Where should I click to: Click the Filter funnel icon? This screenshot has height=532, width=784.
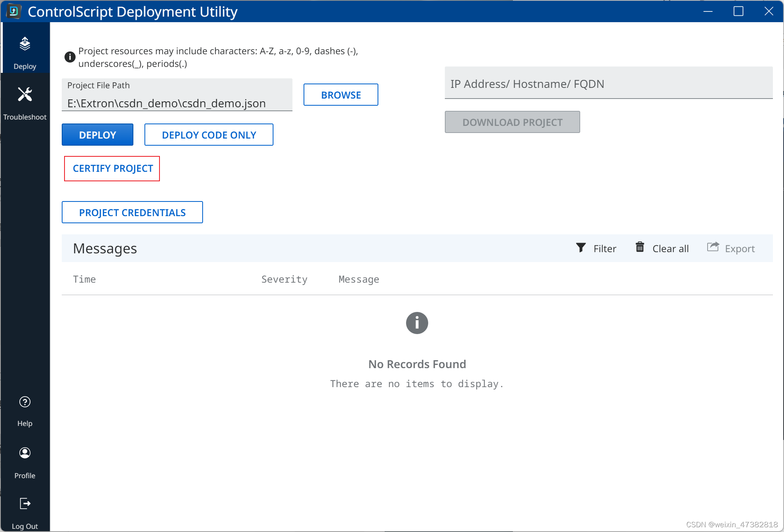tap(581, 248)
